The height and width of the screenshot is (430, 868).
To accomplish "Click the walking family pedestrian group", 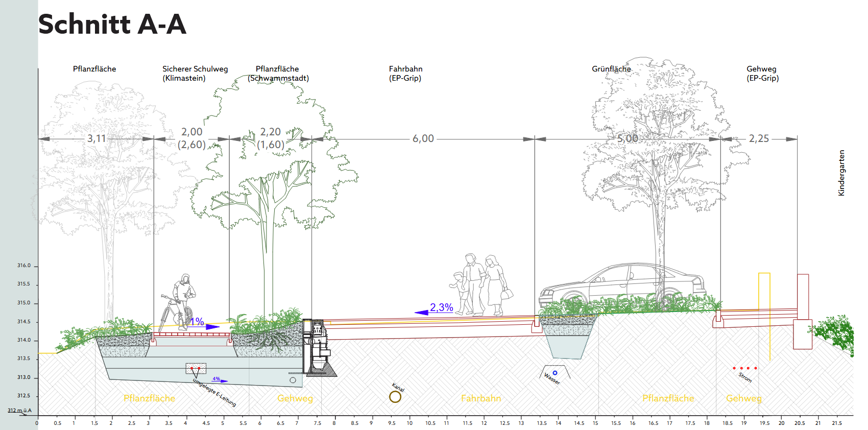I will (x=481, y=285).
